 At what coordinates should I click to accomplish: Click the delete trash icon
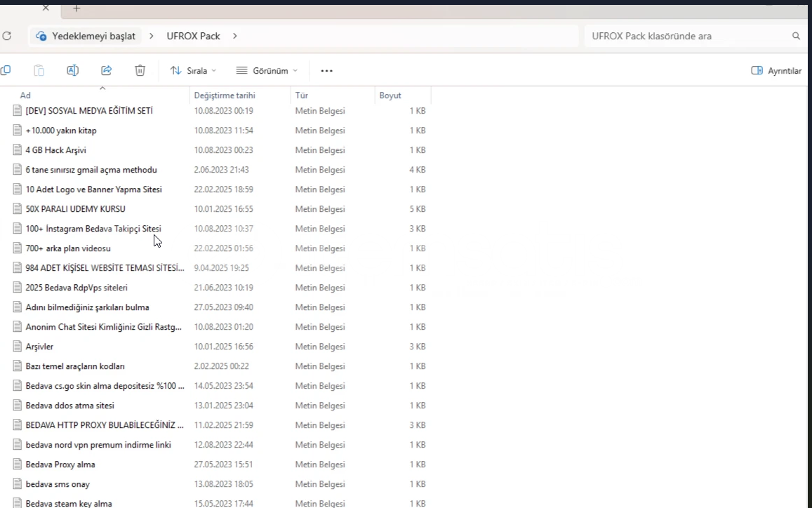140,70
